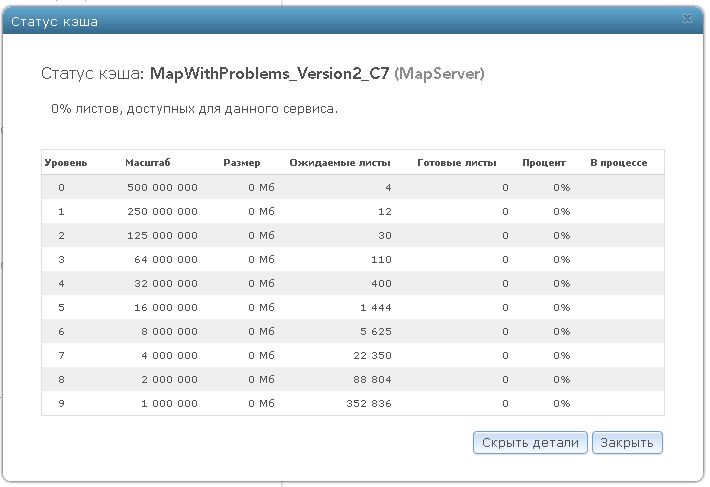The image size is (710, 487).
Task: Select scale value 32 000 000
Action: [x=166, y=283]
